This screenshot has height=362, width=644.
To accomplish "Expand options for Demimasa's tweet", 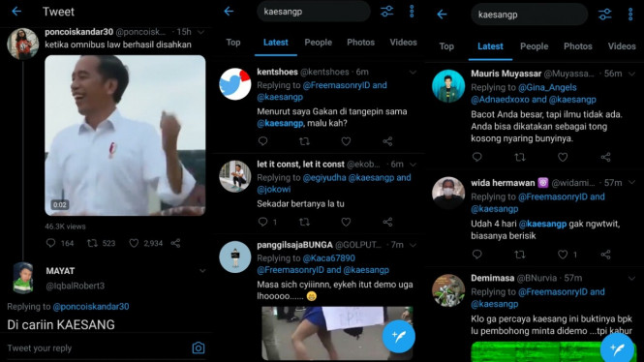I will 631,278.
